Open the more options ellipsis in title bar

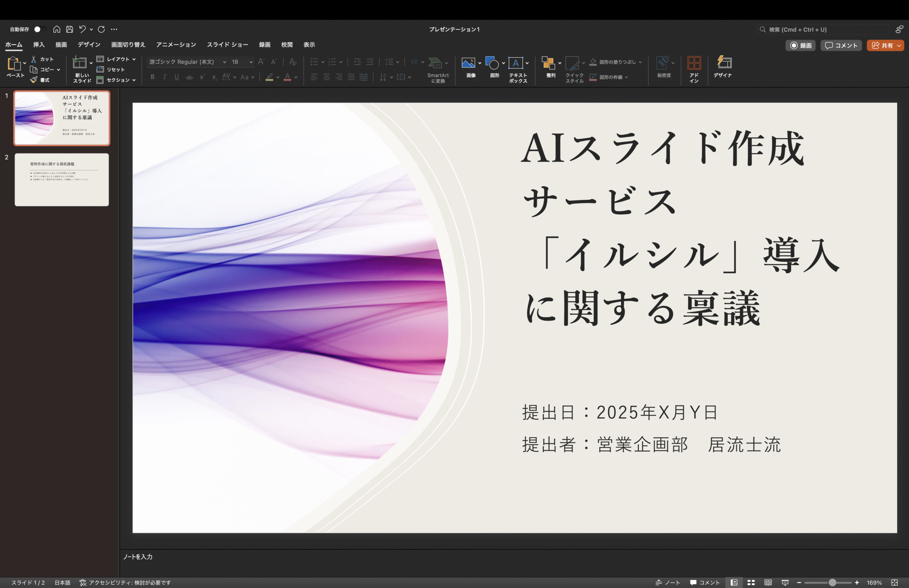[x=114, y=29]
